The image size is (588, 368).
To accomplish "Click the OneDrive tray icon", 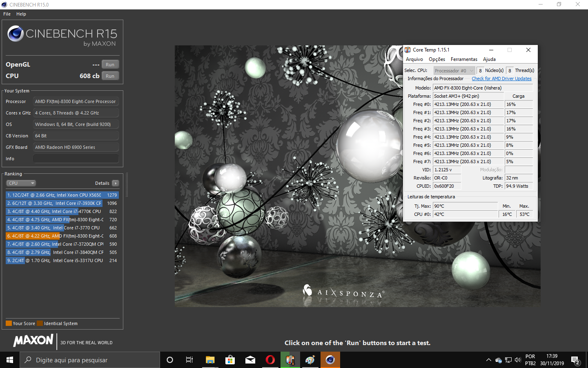I will (x=498, y=360).
